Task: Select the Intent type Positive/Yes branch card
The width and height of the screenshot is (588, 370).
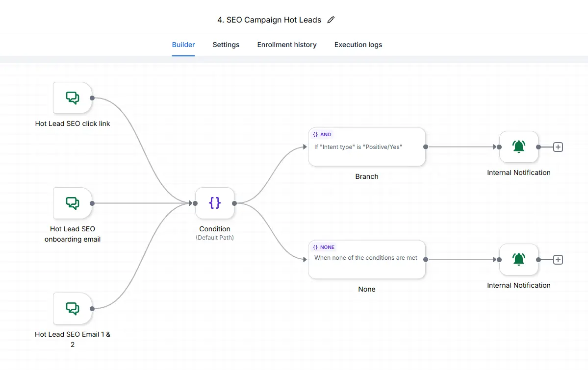Action: [x=367, y=147]
